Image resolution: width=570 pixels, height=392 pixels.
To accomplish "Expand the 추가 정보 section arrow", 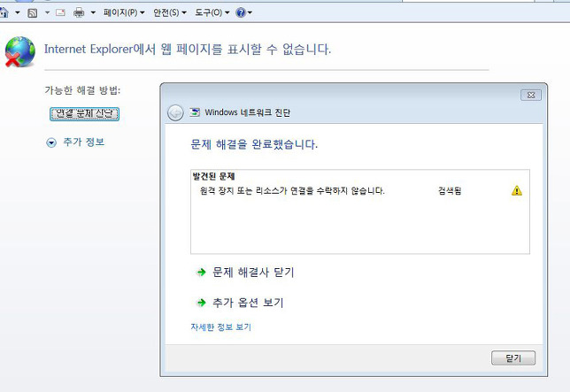I will click(x=51, y=142).
